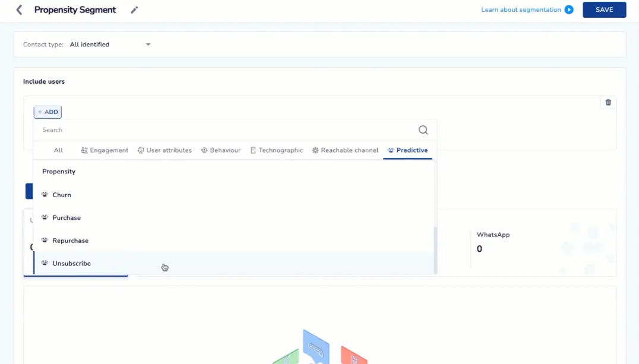Select the Predictive tab

click(x=407, y=150)
